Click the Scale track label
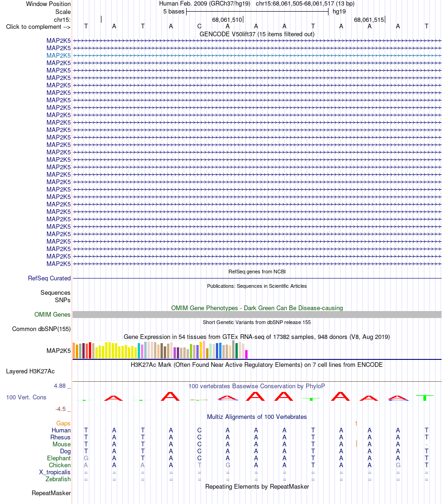The height and width of the screenshot is (504, 442). [63, 12]
